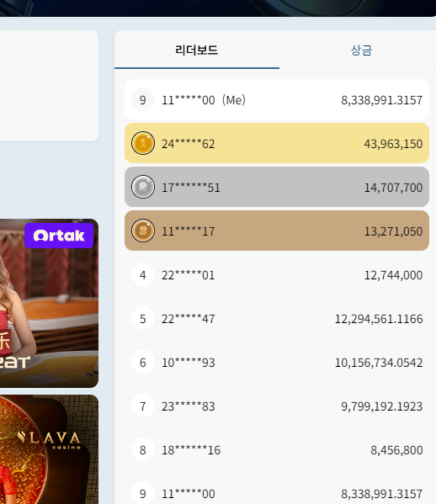Click username 23*****83 in leaderboard
Screen dimensions: 436x504
(x=188, y=406)
